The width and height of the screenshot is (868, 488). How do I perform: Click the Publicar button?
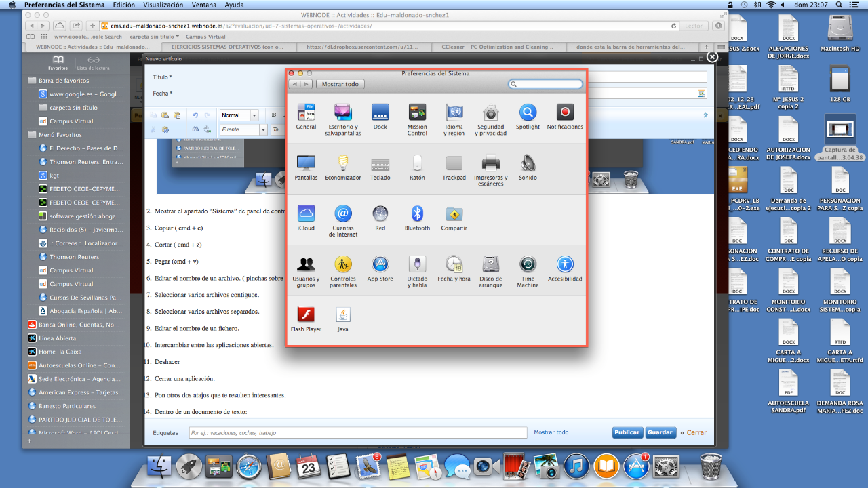[x=627, y=432]
